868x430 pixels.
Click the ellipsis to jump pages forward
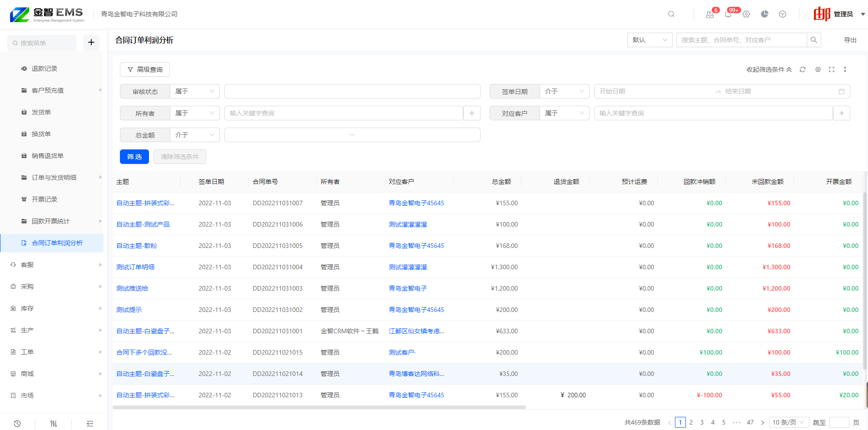[x=737, y=422]
